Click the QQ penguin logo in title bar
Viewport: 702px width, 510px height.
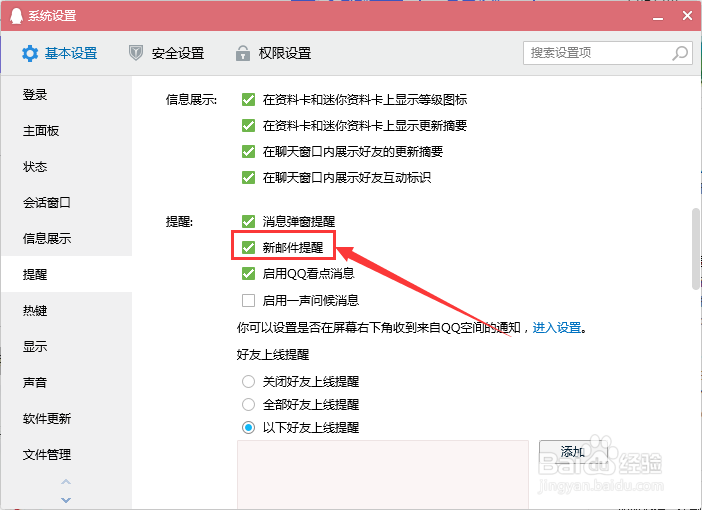pyautogui.click(x=17, y=16)
